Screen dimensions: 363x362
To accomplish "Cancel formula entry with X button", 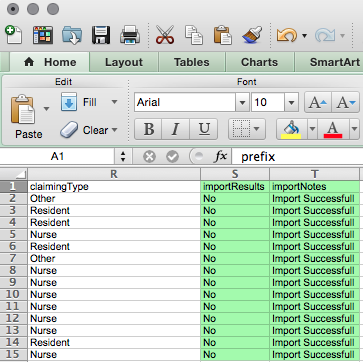I will pyautogui.click(x=149, y=156).
